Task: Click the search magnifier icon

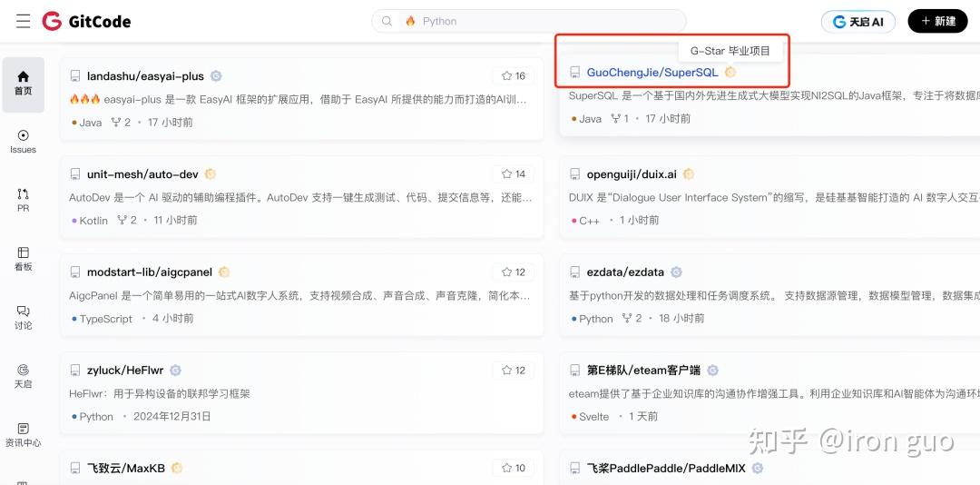Action: pos(387,21)
